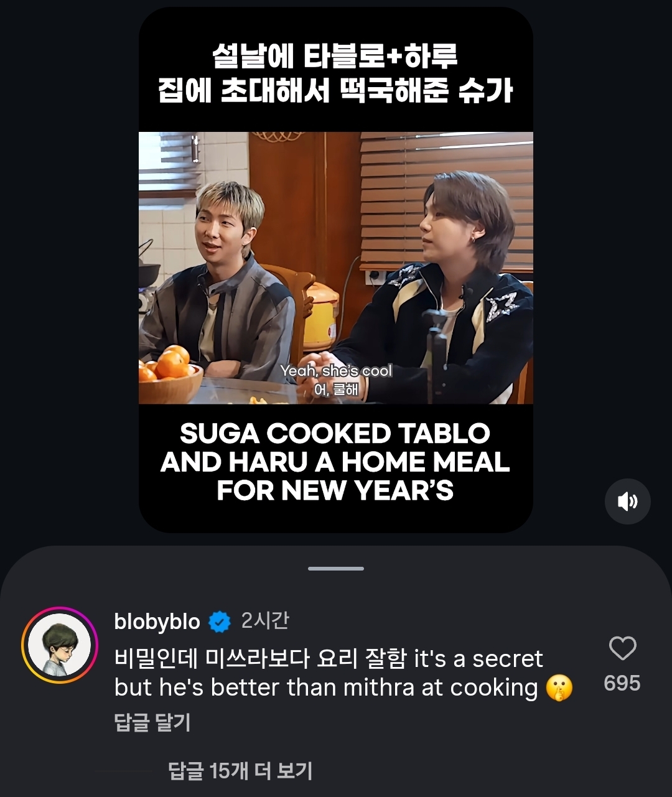This screenshot has width=672, height=797.
Task: Select the Korean comment text 비밀인데 미쓰라보다 요리 잘함
Action: tap(260, 658)
